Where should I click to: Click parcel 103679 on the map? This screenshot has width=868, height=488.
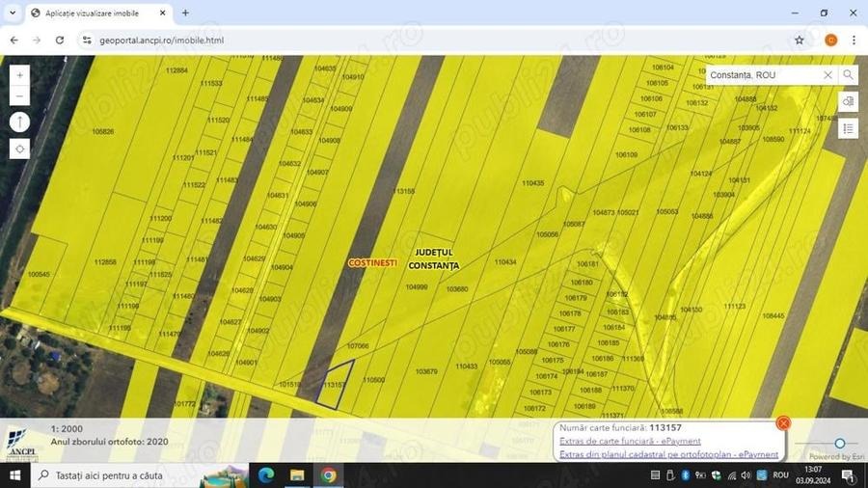(x=426, y=372)
